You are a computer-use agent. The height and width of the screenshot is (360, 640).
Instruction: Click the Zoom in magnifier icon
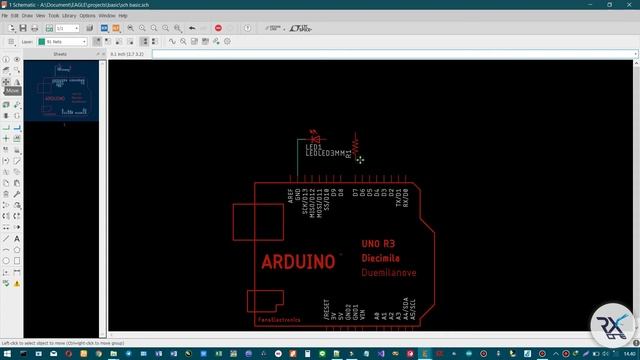coord(142,28)
